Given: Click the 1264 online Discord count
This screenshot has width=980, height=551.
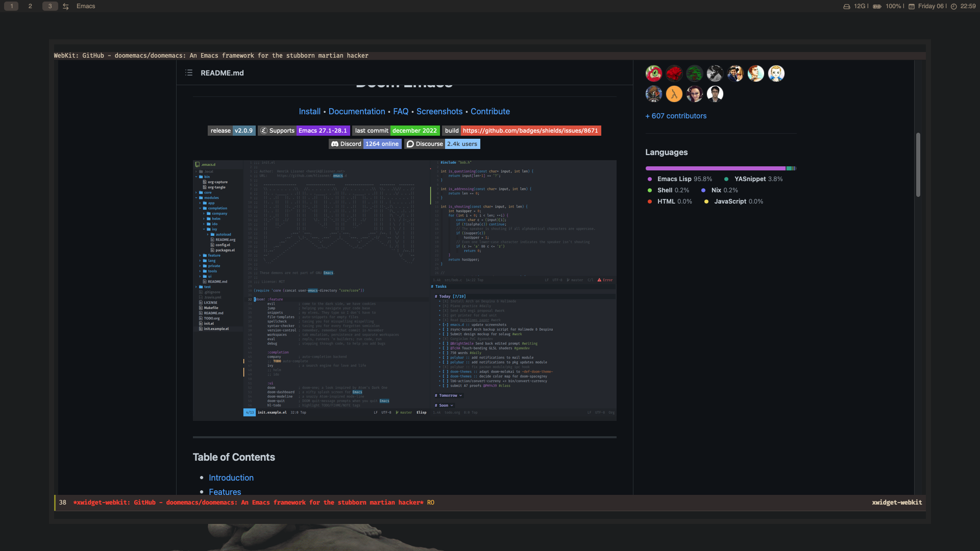Looking at the screenshot, I should coord(382,144).
